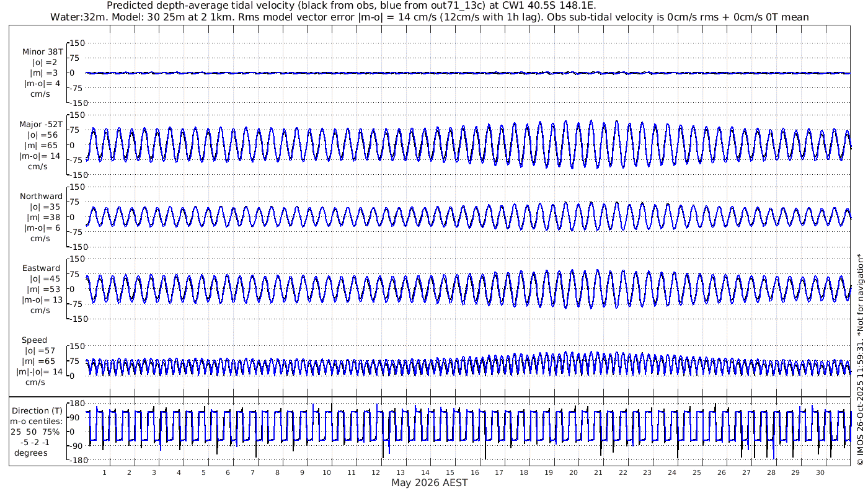The width and height of the screenshot is (868, 496).
Task: Click the -180 tick of Direction panel
Action: point(74,460)
